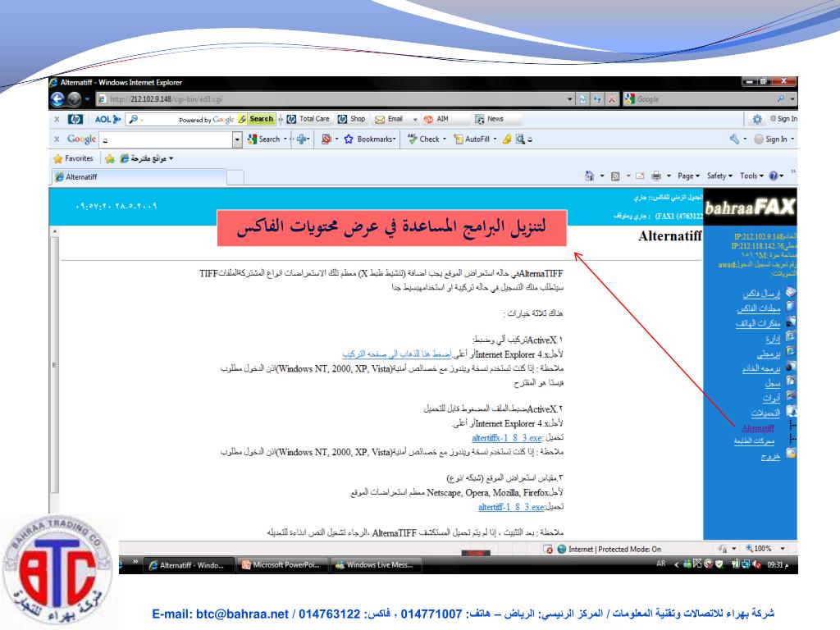Viewport: 840px width, 630px height.
Task: Click the Print icon in command bar
Action: [656, 176]
